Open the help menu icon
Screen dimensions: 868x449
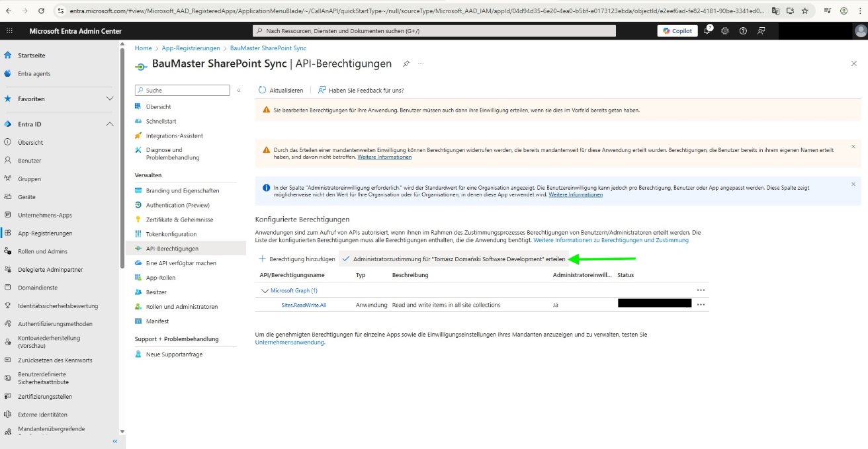pyautogui.click(x=742, y=30)
